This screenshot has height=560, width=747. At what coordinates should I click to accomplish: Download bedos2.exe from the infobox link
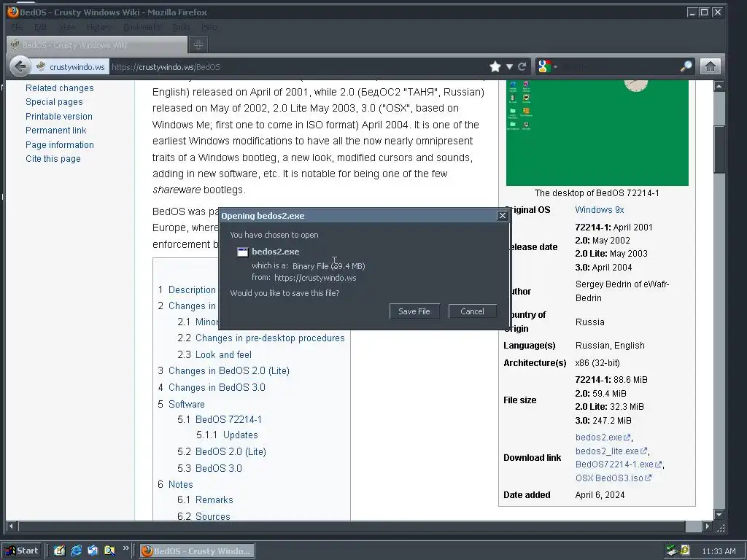coord(603,437)
